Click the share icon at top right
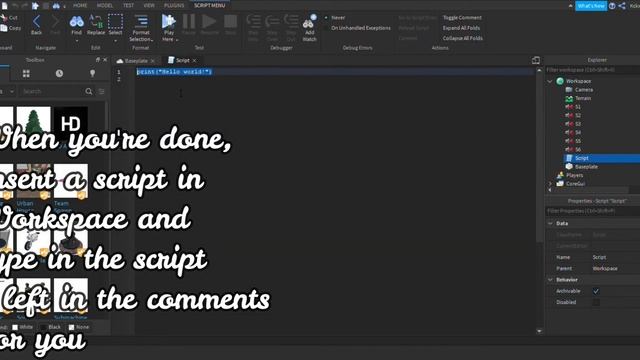 pyautogui.click(x=622, y=6)
